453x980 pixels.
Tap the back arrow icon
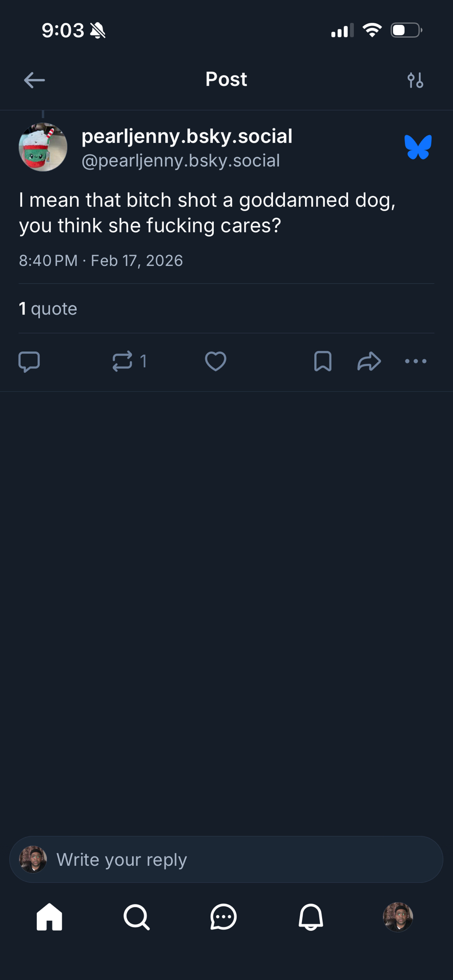click(34, 80)
